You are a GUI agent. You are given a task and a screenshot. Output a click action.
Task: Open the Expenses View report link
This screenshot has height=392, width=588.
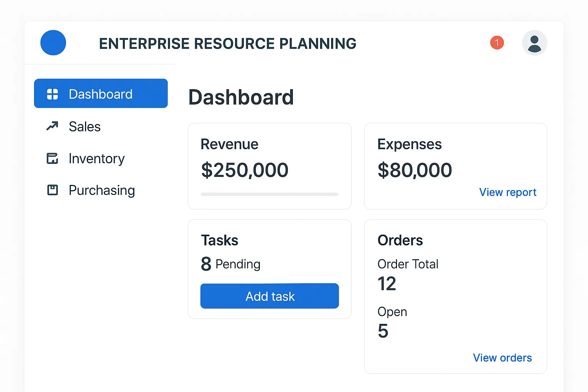pos(508,192)
